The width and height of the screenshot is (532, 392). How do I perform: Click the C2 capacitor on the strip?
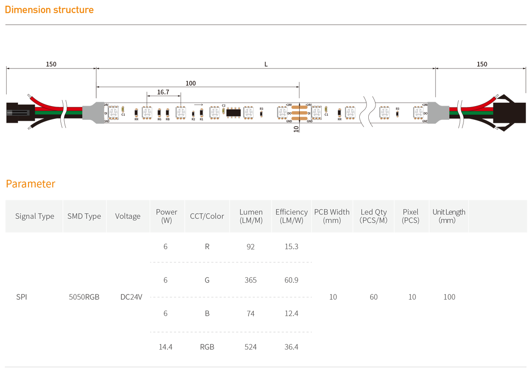point(223,111)
